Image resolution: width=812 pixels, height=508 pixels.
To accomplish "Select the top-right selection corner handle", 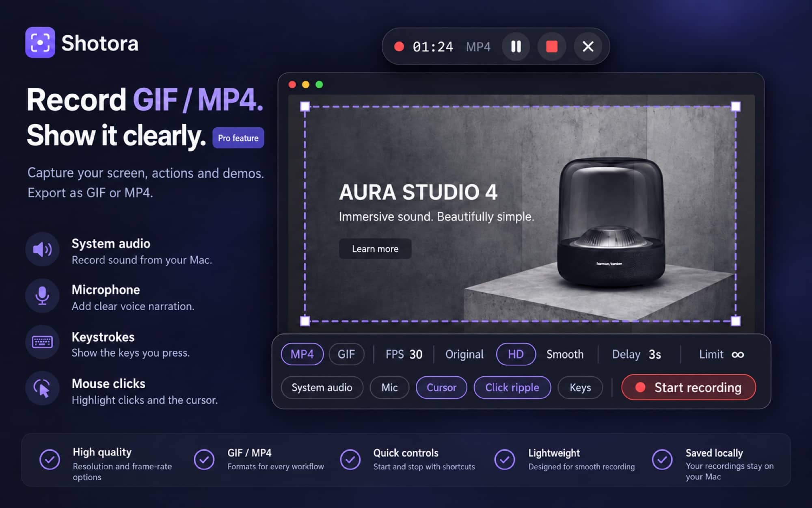I will coord(736,106).
